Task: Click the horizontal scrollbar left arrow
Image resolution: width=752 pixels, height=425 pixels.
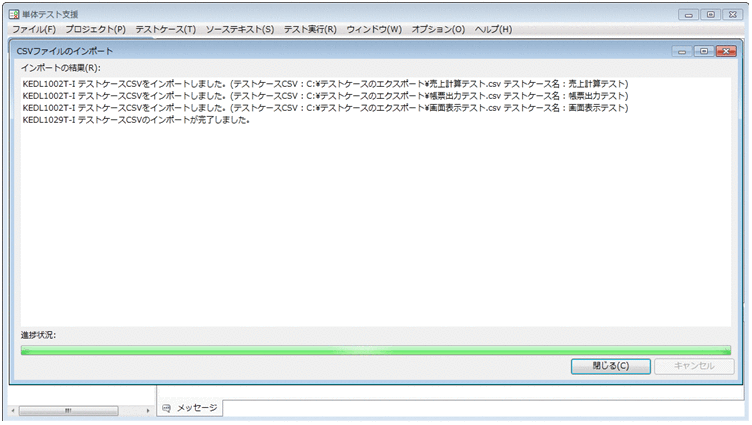Action: 13,411
